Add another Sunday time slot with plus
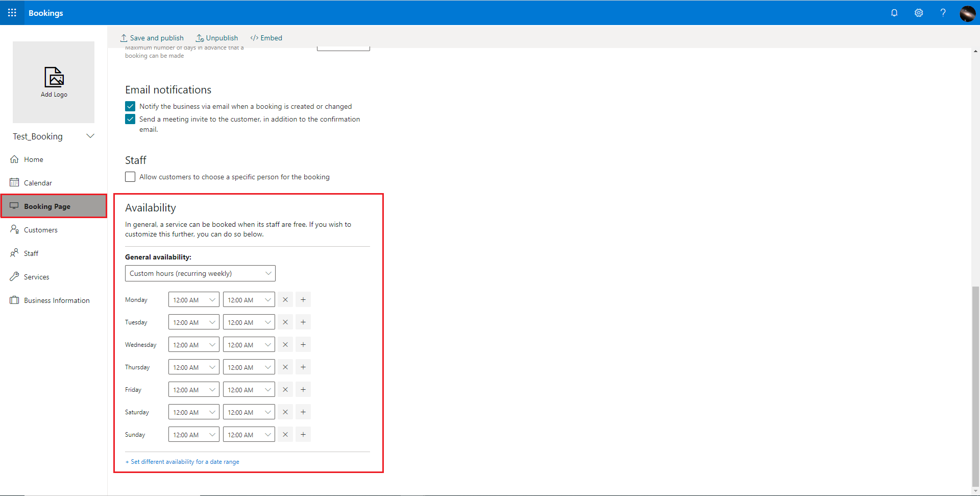The width and height of the screenshot is (980, 496). (303, 435)
